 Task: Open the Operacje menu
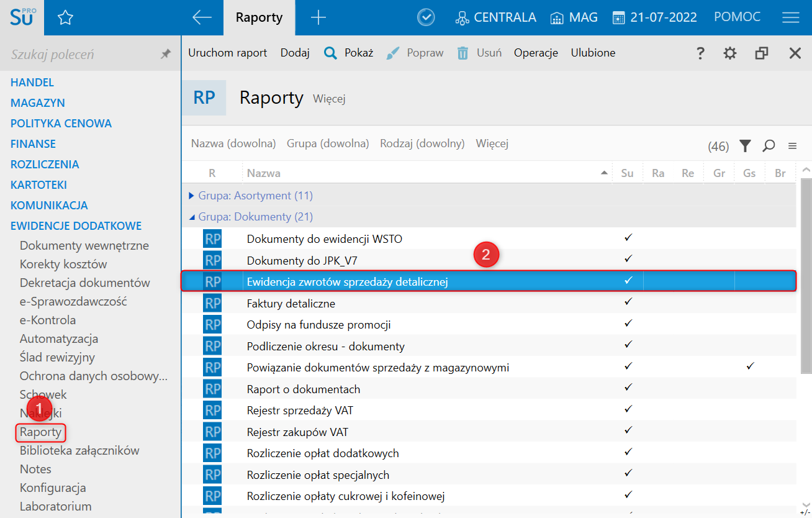point(536,53)
